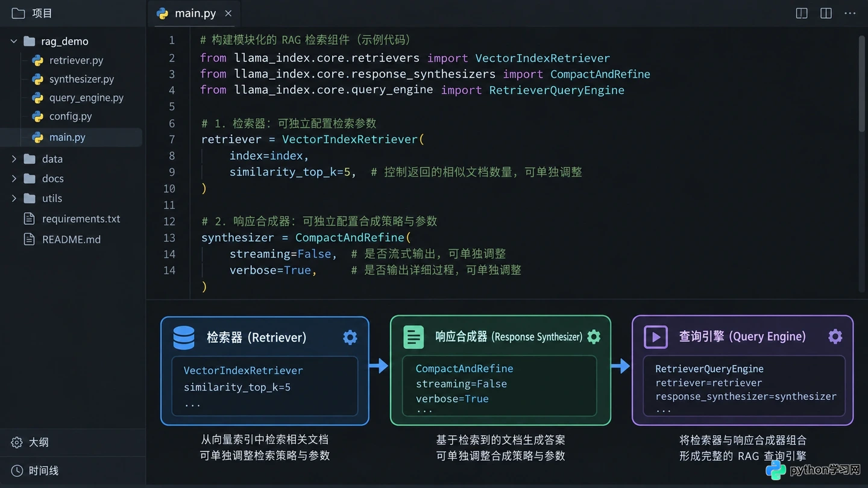This screenshot has width=868, height=488.
Task: Expand the utils folder
Action: 14,198
